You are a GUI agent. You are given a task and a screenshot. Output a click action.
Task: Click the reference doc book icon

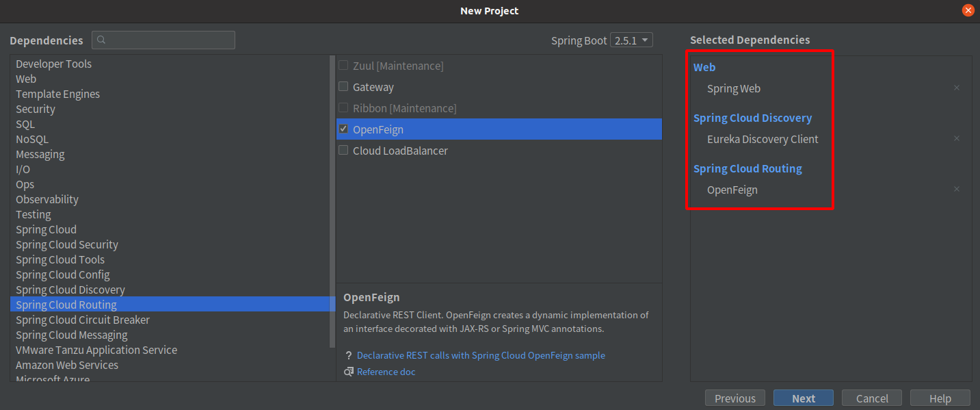tap(349, 372)
